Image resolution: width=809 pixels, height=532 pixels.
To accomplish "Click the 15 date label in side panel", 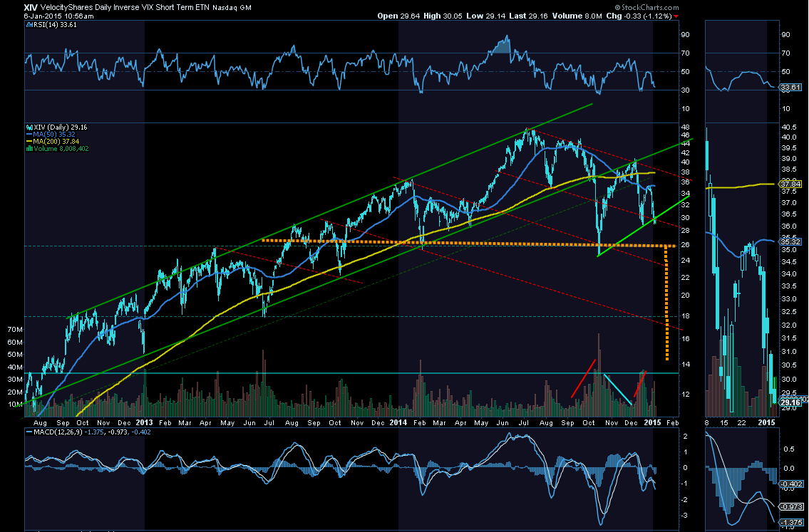I will click(724, 422).
